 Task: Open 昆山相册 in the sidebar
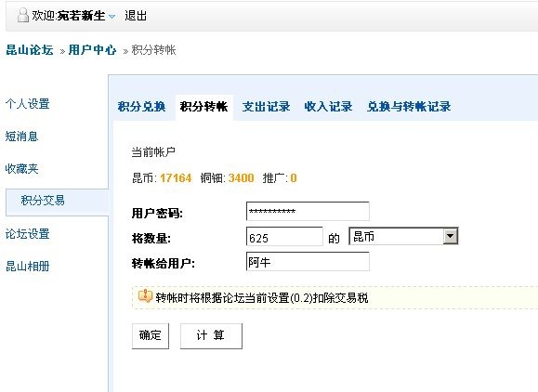point(28,267)
